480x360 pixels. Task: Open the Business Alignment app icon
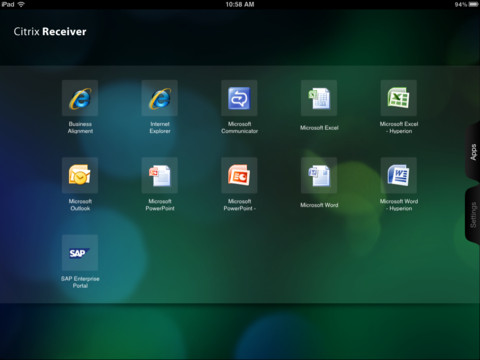click(x=80, y=98)
